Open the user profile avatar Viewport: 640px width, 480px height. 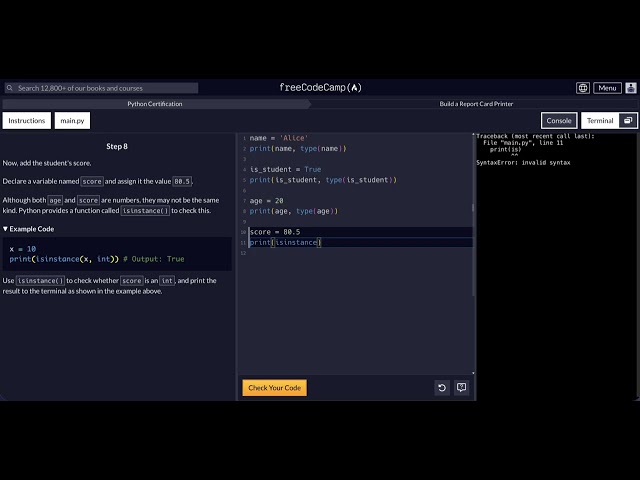coord(631,88)
